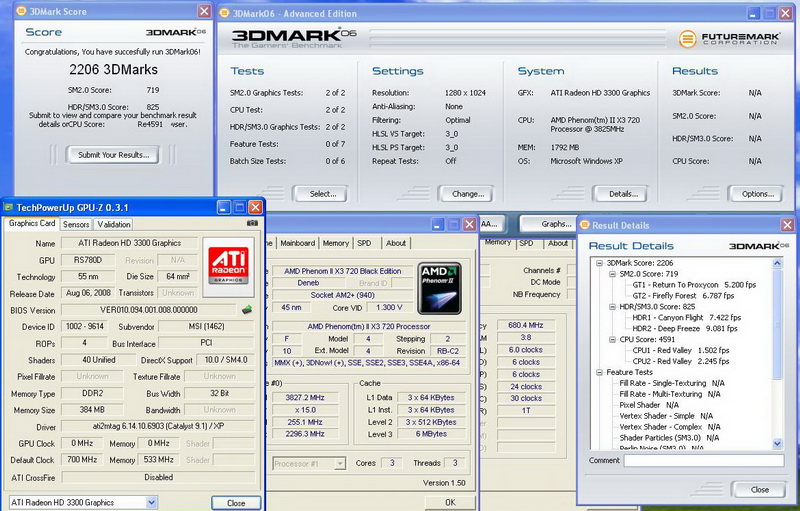Select CPU2 - Red Valley 2.245 fps
The height and width of the screenshot is (511, 800).
coord(681,361)
